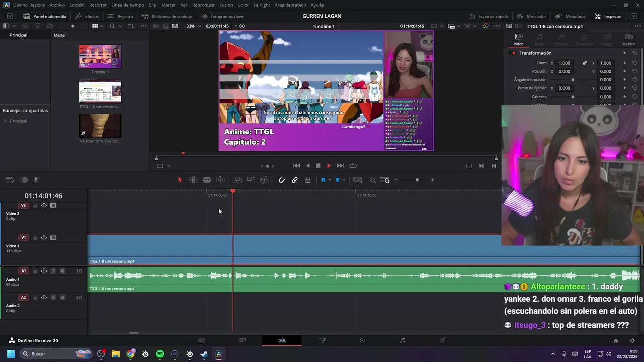This screenshot has width=644, height=362.
Task: Toggle timeline snapping magnet icon
Action: click(x=282, y=180)
